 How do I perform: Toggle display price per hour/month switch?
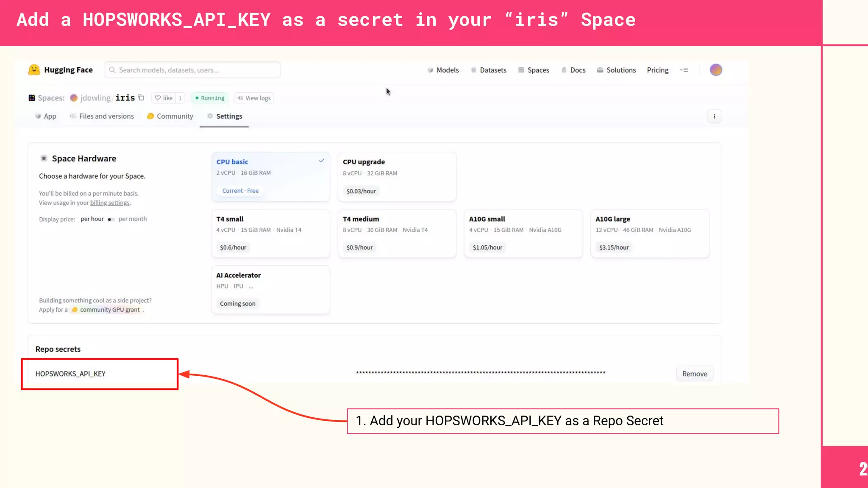pyautogui.click(x=111, y=219)
